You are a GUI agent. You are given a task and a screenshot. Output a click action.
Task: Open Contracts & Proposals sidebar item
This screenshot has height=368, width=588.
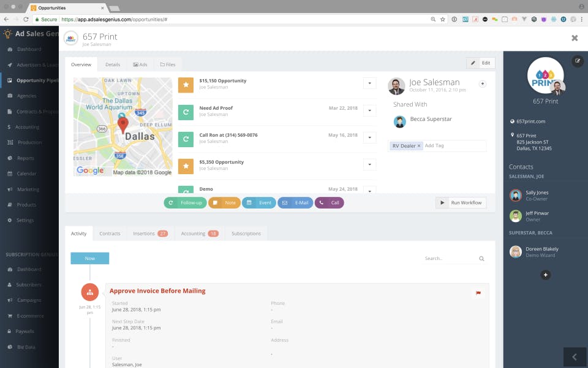(x=33, y=112)
